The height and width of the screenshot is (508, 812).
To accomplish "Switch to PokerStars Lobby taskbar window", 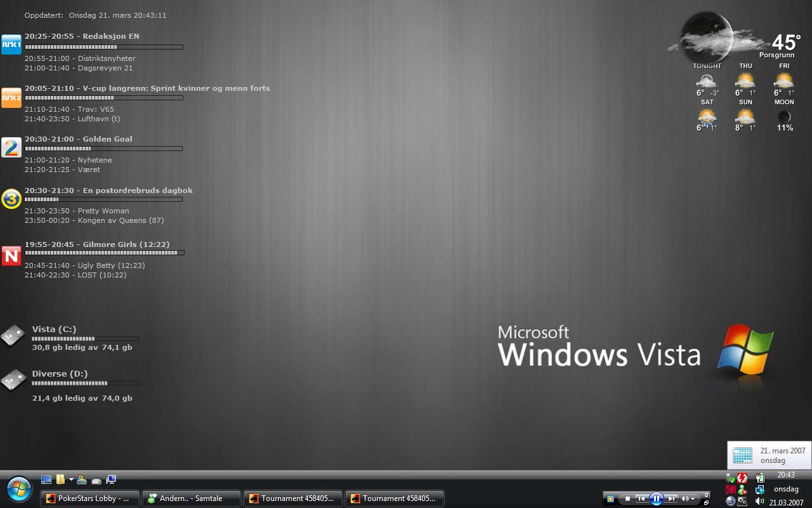I will [x=89, y=498].
